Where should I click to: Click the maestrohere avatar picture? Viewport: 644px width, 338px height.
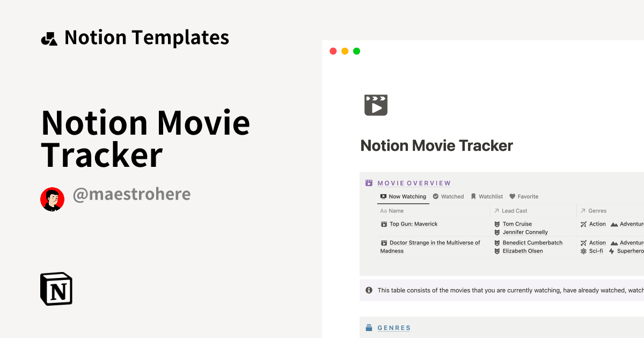pos(53,200)
